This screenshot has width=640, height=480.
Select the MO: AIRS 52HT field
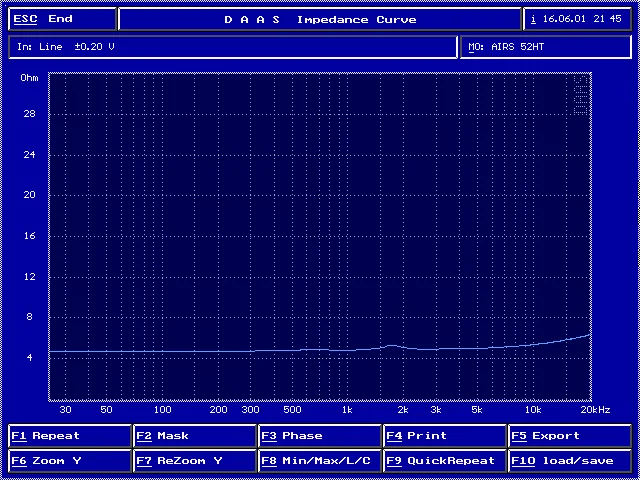point(545,47)
